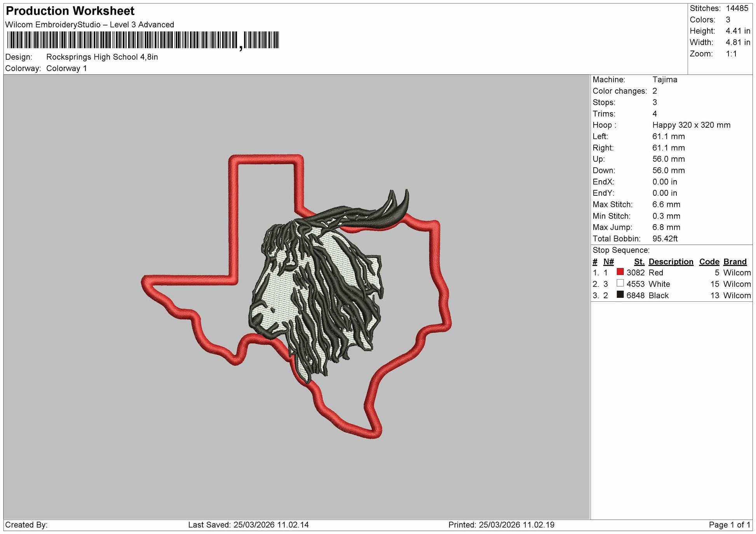The width and height of the screenshot is (756, 534).
Task: Click the Stitches count 14485
Action: pos(737,8)
